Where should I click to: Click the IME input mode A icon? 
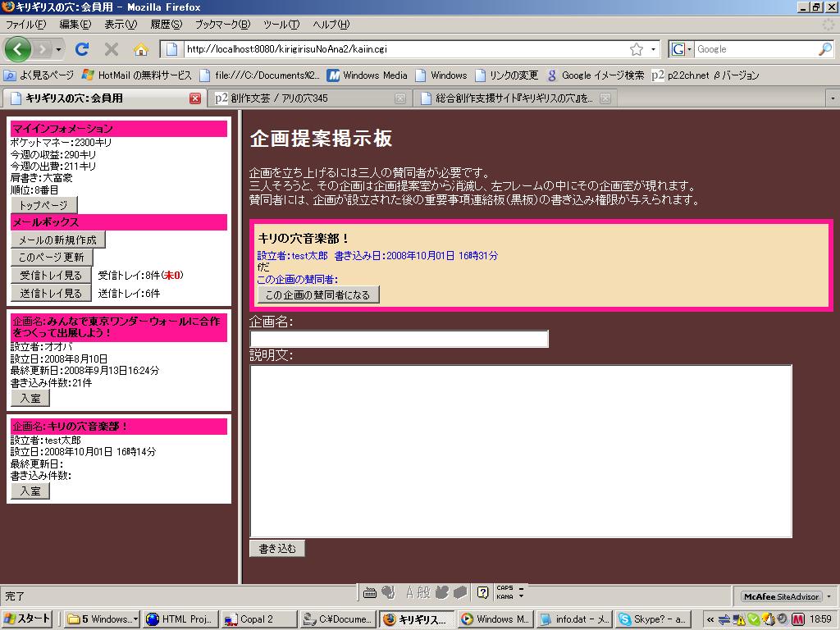(410, 592)
